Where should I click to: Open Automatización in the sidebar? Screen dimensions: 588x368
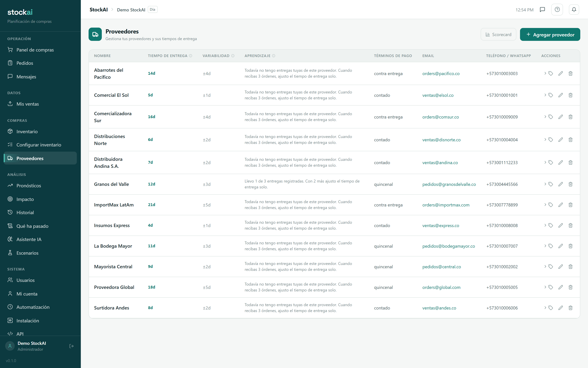coord(40,307)
